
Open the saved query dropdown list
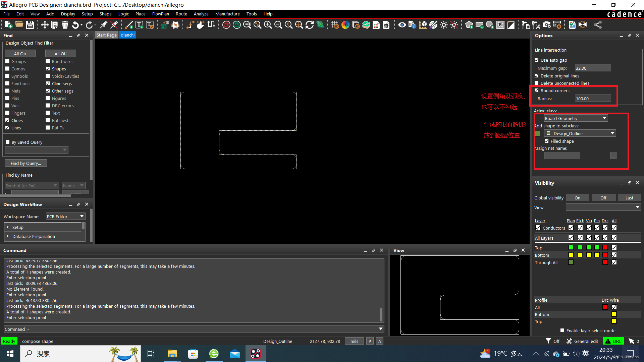(x=37, y=150)
